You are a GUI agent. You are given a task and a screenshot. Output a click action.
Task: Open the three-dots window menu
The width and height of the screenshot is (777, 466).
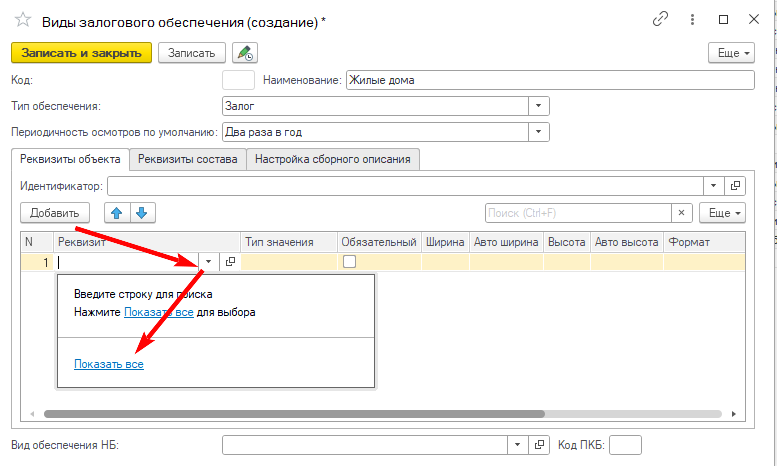coord(692,20)
